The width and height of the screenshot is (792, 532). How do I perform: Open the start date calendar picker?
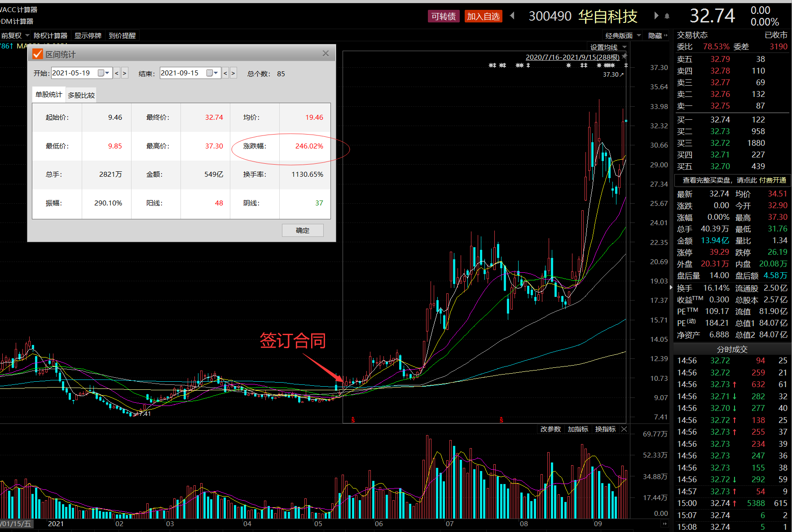click(x=104, y=73)
